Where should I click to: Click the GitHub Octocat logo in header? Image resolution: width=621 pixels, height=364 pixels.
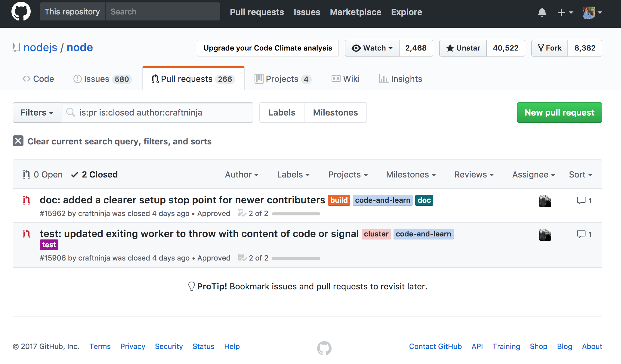pyautogui.click(x=21, y=12)
